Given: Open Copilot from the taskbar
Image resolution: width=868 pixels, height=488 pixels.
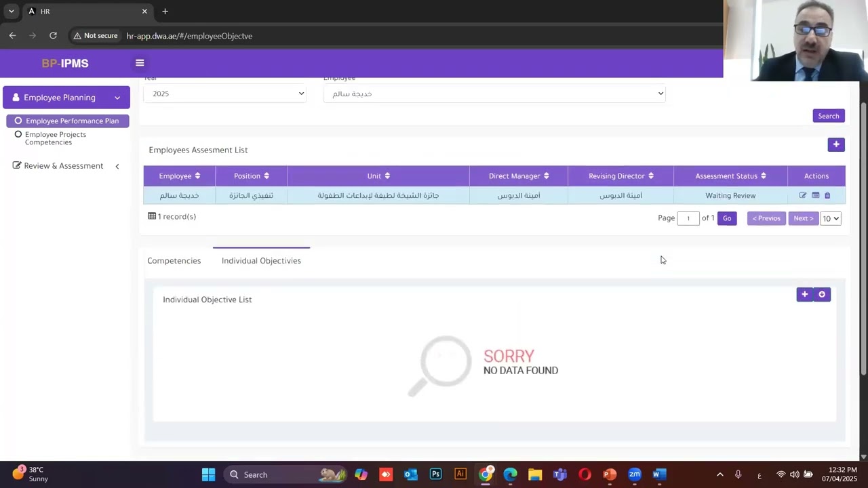Looking at the screenshot, I should [x=361, y=474].
